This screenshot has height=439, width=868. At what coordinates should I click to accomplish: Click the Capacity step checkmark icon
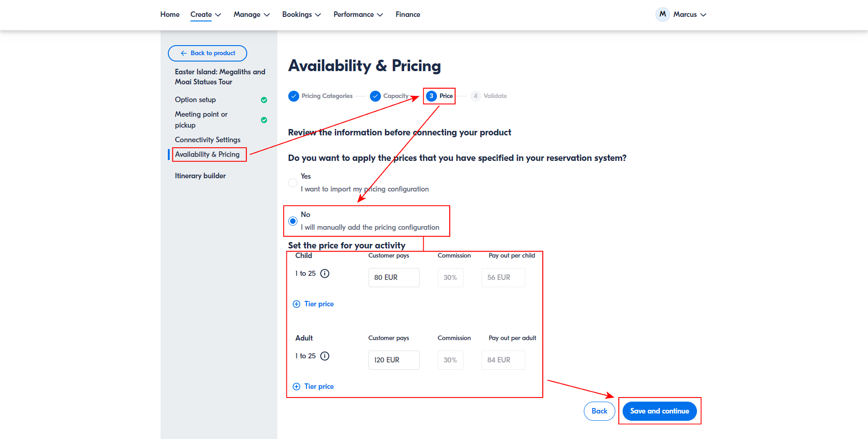point(375,96)
